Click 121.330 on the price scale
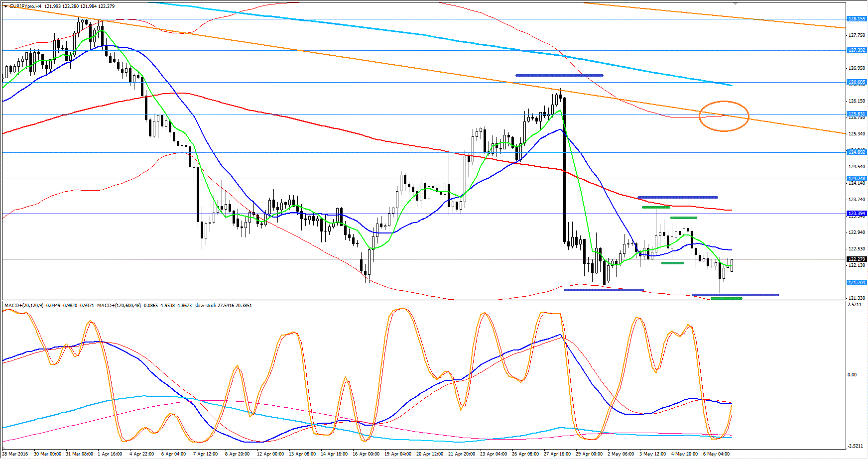The image size is (868, 459). 857,298
